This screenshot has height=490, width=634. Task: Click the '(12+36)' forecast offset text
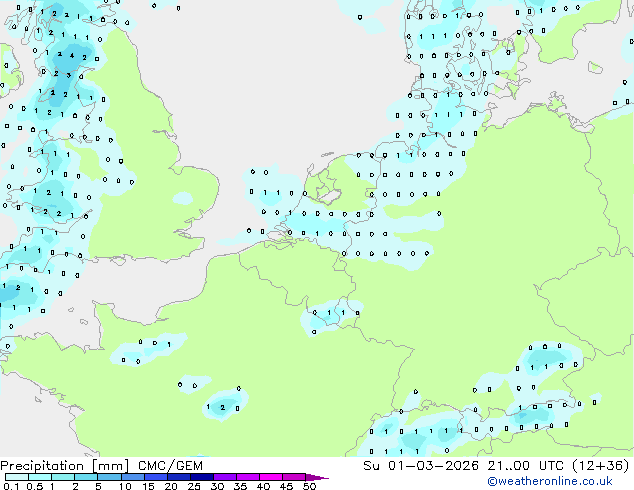point(601,466)
